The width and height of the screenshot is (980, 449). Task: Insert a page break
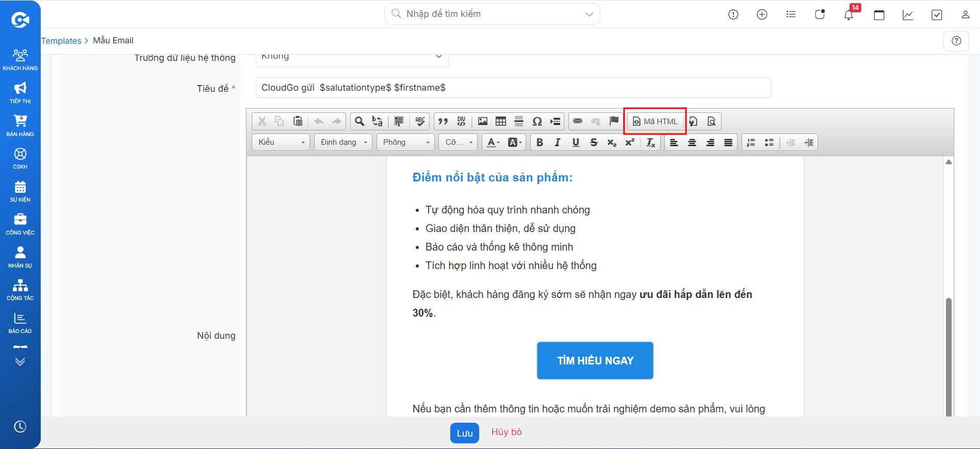[x=556, y=121]
